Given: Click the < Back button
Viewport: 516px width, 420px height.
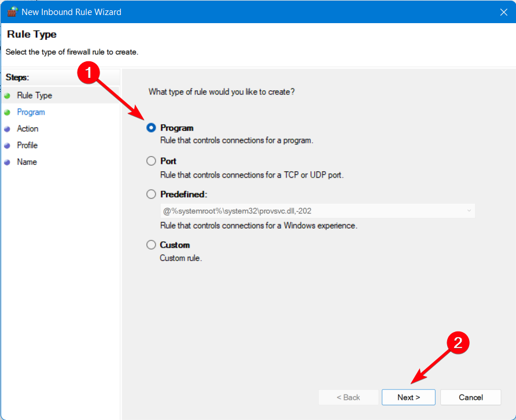Looking at the screenshot, I should 348,397.
